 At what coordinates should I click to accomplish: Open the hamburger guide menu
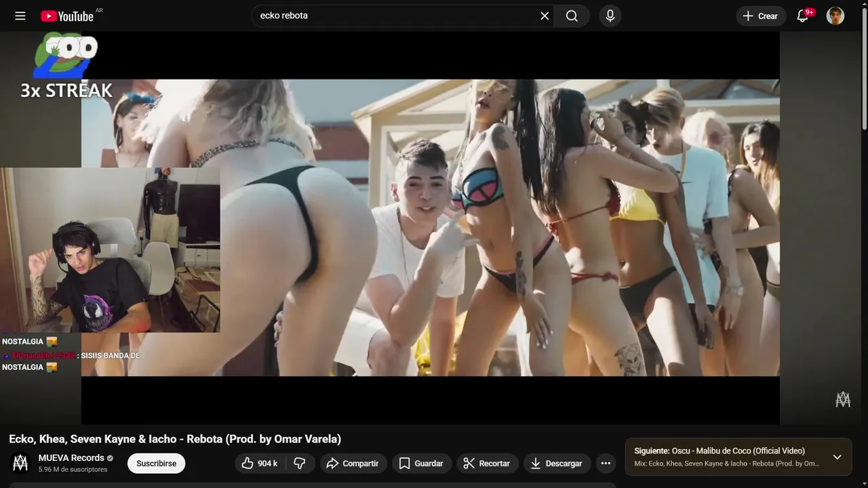click(20, 16)
